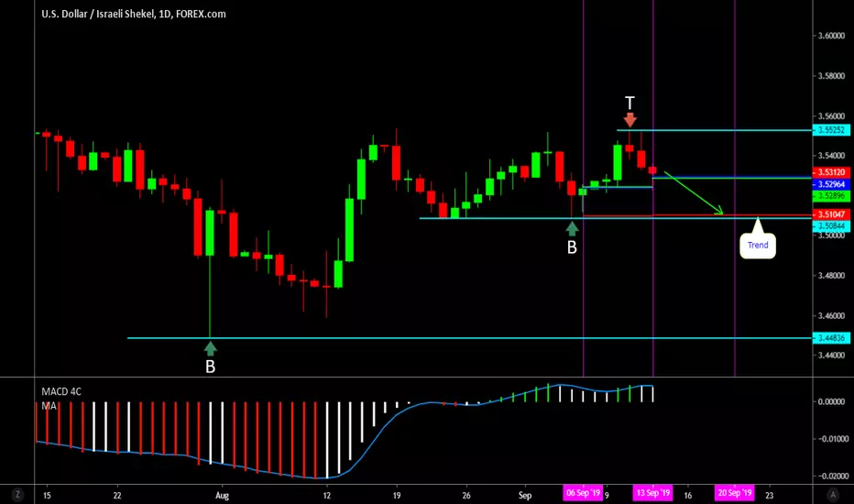Image resolution: width=854 pixels, height=504 pixels.
Task: Select the blue 3.52964 price label
Action: click(x=831, y=184)
